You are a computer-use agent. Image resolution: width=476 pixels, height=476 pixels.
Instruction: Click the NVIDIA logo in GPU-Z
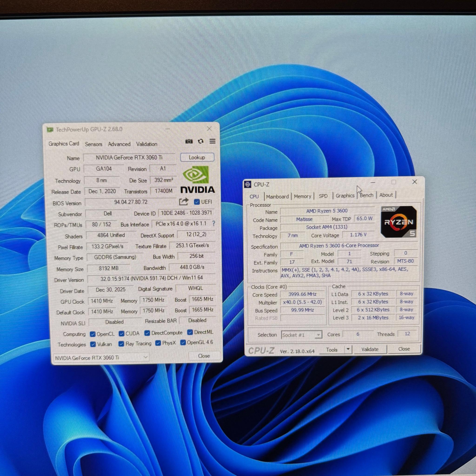coord(198,180)
